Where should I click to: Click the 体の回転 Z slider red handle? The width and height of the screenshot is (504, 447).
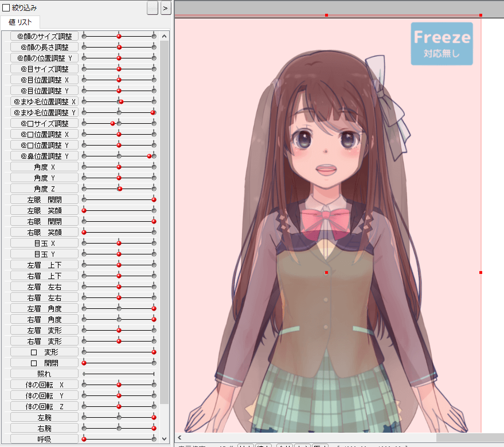119,406
